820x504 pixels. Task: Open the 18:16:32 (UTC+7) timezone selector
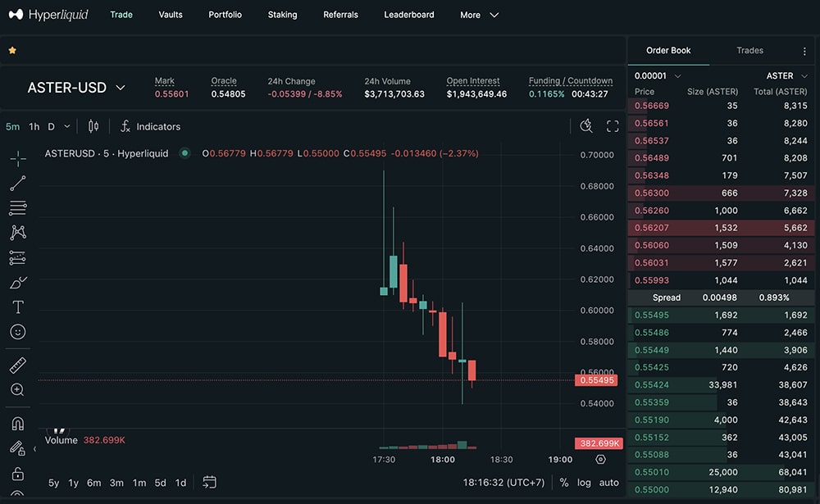[x=503, y=483]
